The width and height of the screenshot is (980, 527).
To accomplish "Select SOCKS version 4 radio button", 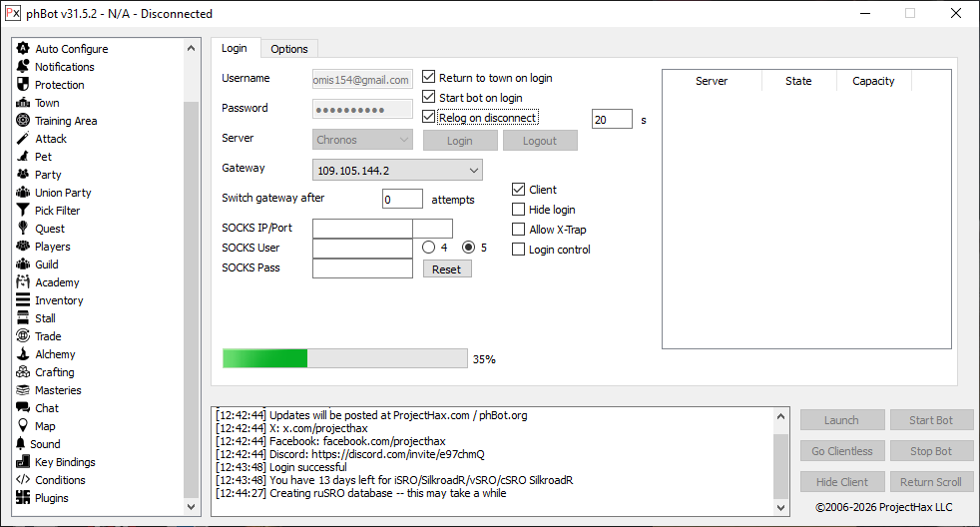I will [x=429, y=248].
